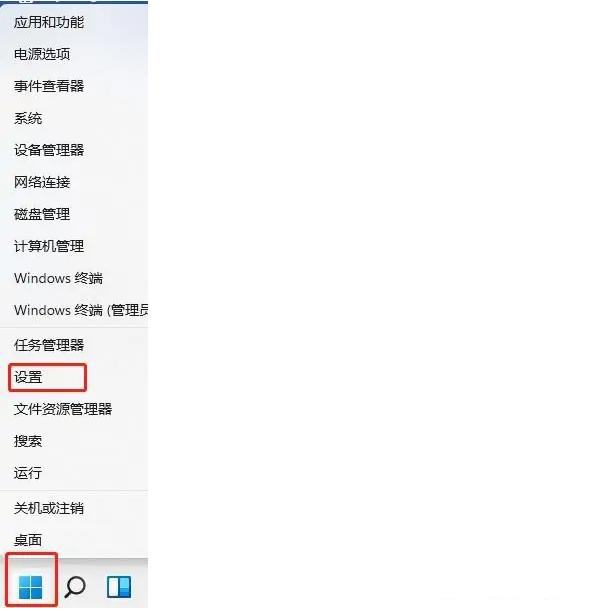This screenshot has width=591, height=611.
Task: Launch Windows 终端
Action: pos(74,278)
